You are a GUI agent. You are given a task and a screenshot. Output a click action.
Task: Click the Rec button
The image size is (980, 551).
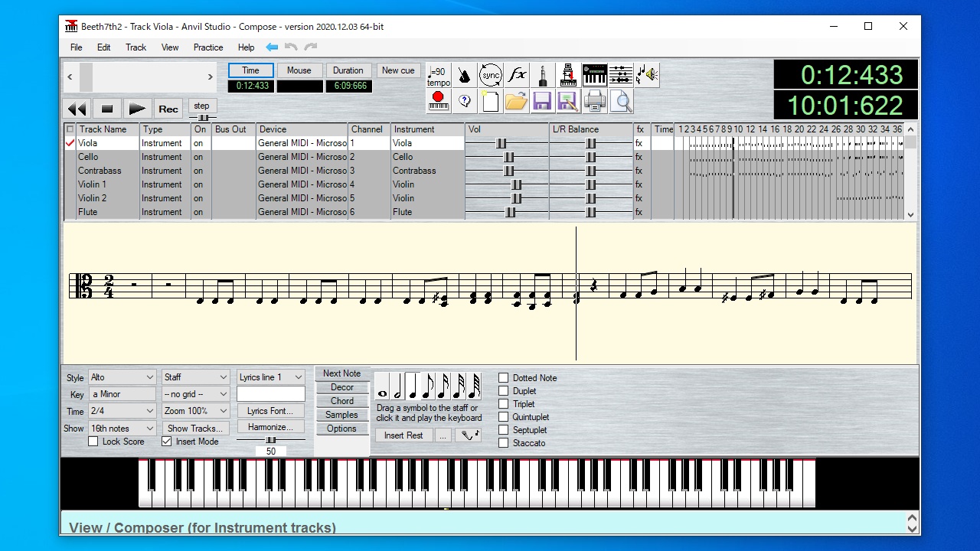click(x=168, y=109)
